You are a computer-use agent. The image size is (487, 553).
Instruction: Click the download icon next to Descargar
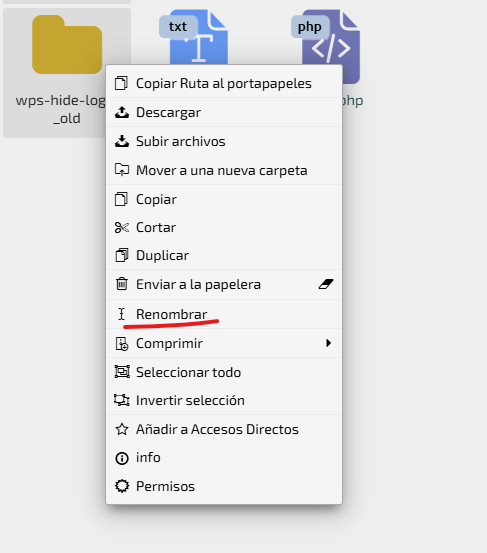(122, 112)
